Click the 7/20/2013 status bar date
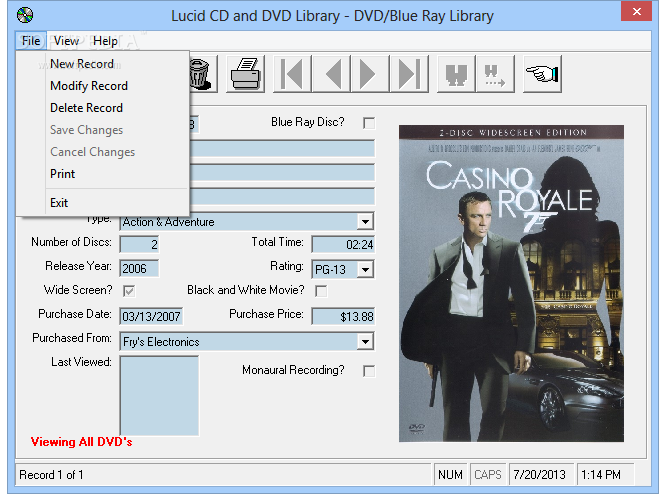The height and width of the screenshot is (494, 659). 539,475
